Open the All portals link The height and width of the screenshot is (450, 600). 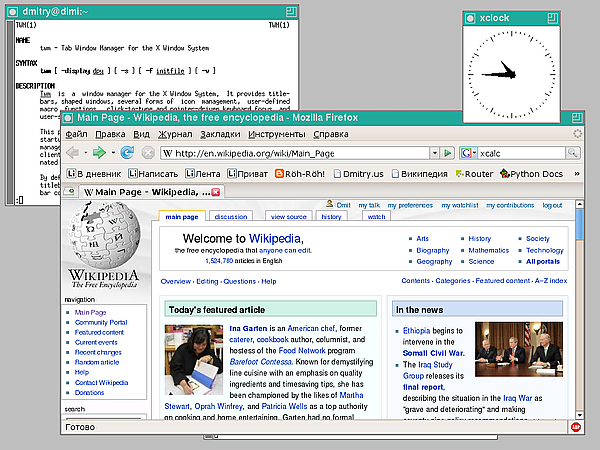543,262
